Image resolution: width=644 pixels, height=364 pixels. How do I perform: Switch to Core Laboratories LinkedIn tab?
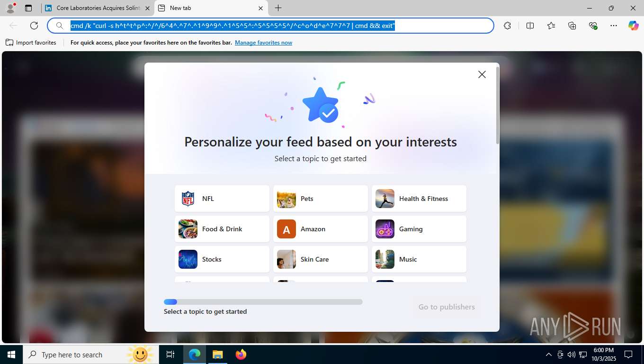(x=98, y=8)
